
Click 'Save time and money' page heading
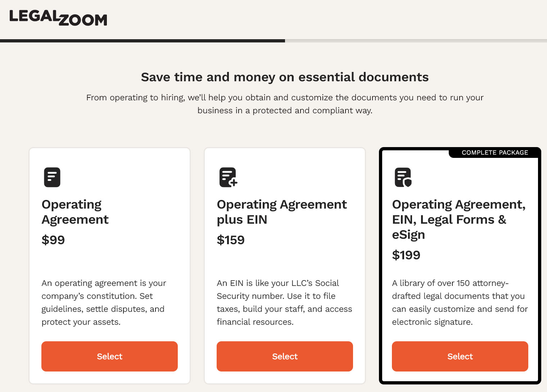tap(285, 77)
